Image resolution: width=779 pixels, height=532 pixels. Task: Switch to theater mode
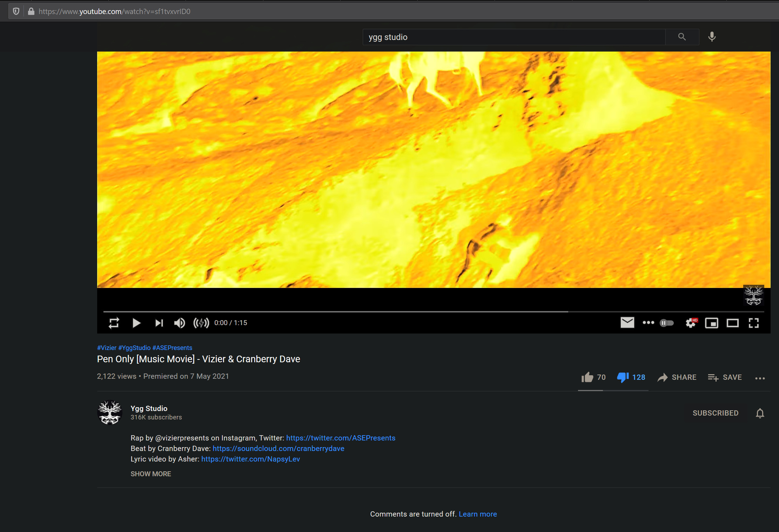[733, 323]
